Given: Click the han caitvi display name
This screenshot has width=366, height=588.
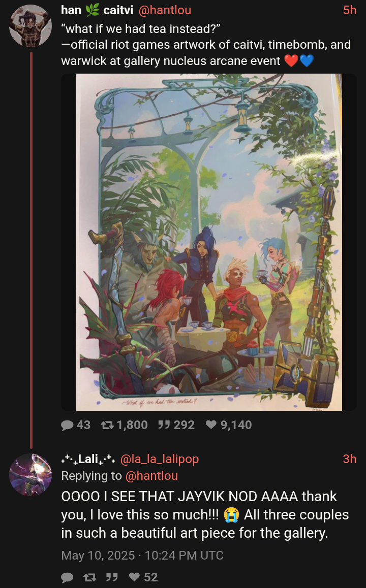Looking at the screenshot, I should [x=97, y=10].
